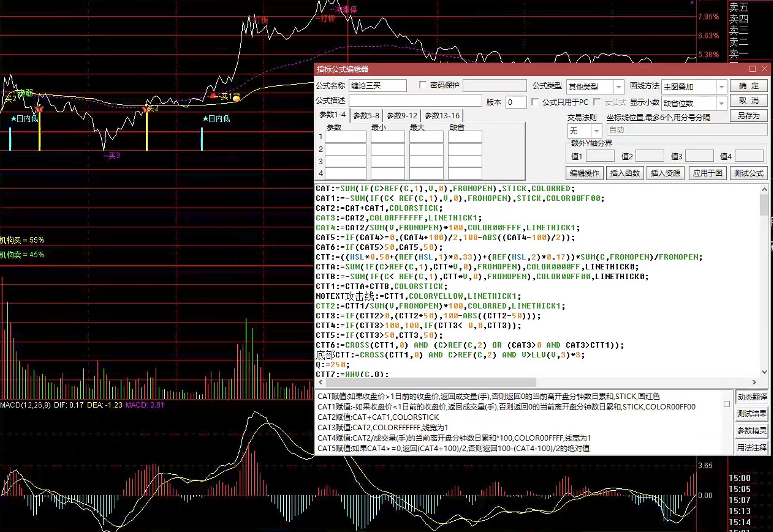Close the 指标公式编辑器 dialog
The width and height of the screenshot is (773, 532).
tap(764, 69)
